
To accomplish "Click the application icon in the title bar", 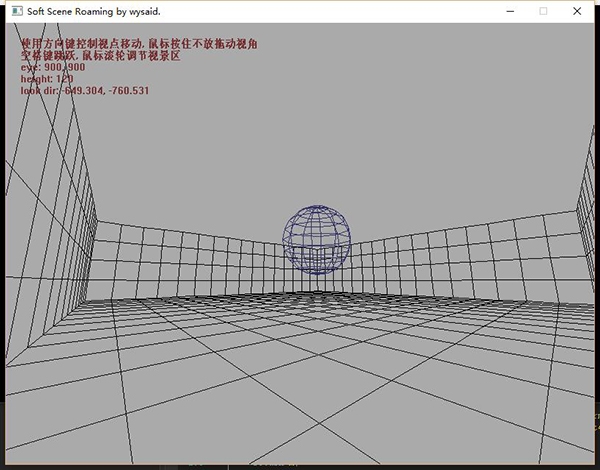I will (17, 11).
